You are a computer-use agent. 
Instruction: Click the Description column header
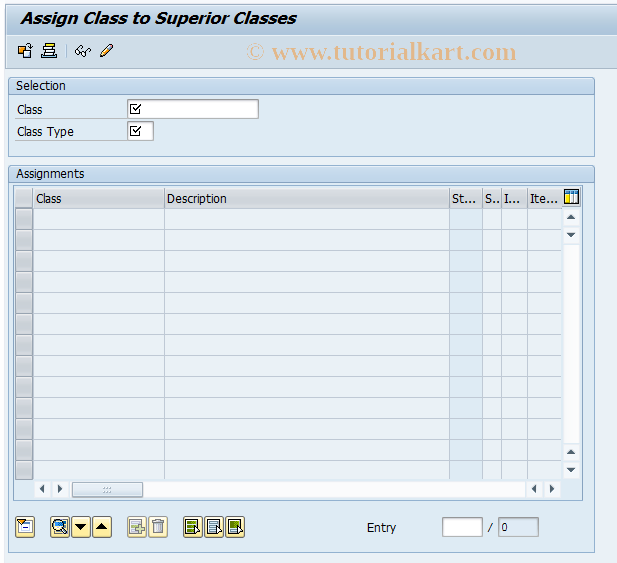tap(307, 199)
